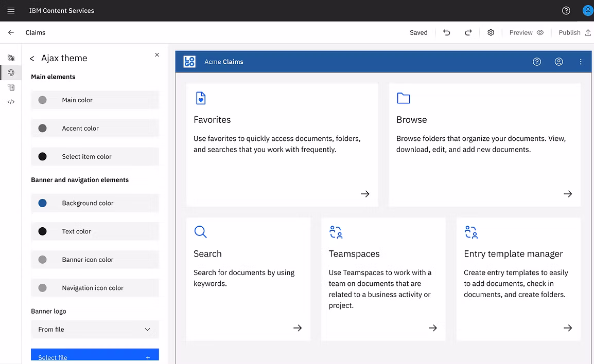
Task: Click the Search magnifier icon
Action: click(x=200, y=231)
